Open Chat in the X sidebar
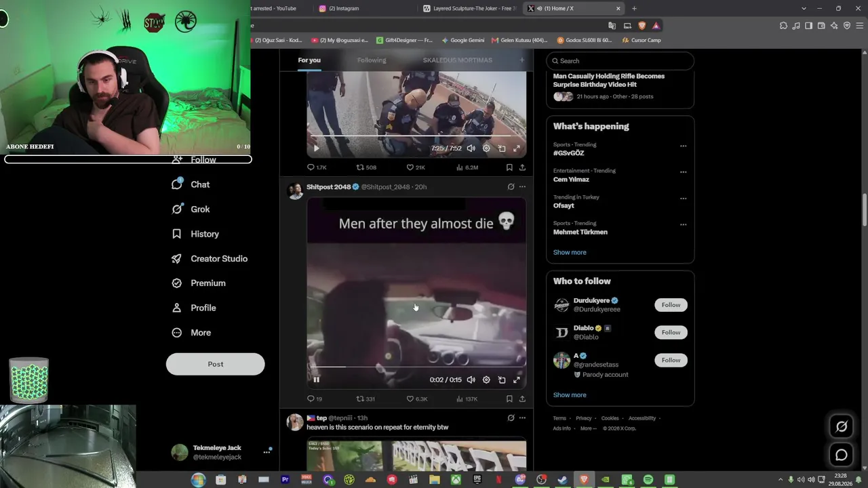This screenshot has width=868, height=488. [191, 184]
